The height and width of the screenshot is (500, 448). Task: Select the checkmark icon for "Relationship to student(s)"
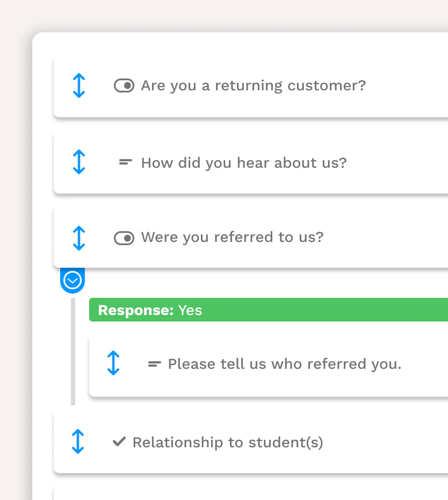(x=119, y=442)
